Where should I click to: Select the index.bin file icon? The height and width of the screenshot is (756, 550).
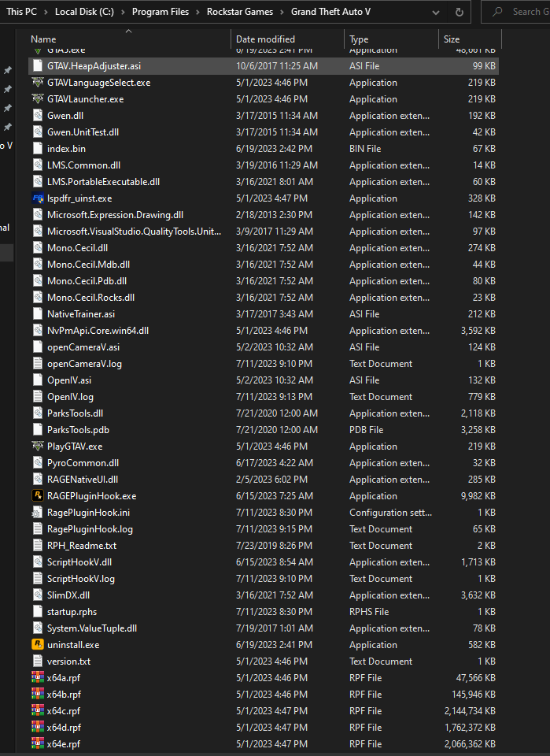tap(38, 149)
